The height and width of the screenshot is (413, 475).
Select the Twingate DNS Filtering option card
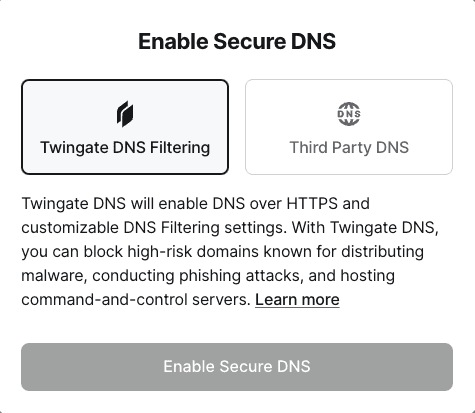coord(125,127)
